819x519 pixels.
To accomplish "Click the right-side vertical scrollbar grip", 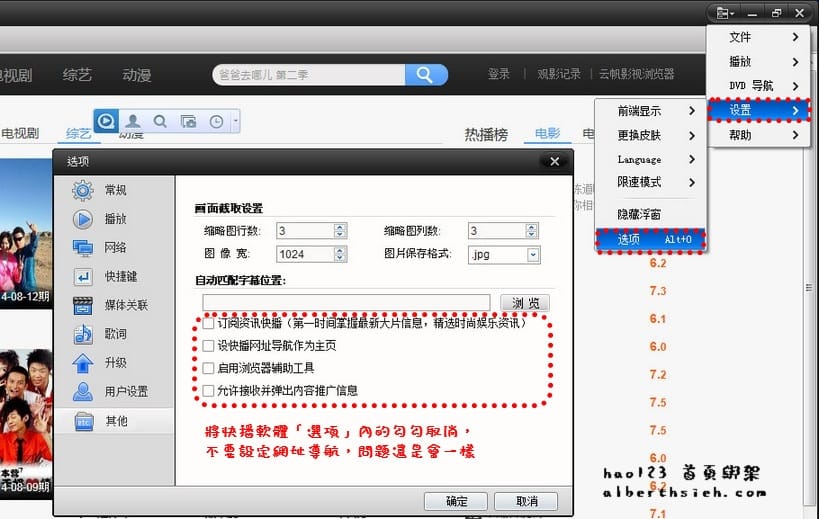I will click(809, 288).
